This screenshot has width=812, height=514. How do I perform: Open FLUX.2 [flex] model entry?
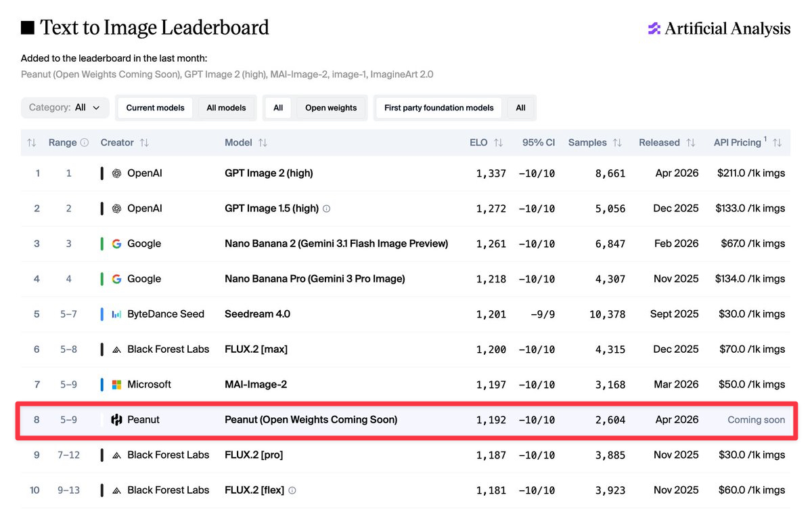(x=254, y=490)
